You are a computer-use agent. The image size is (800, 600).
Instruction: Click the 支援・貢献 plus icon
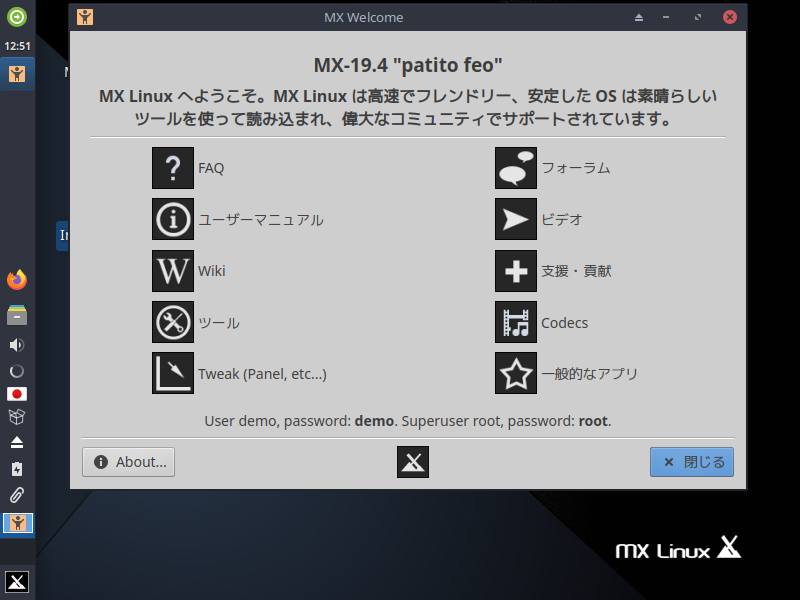pos(516,271)
